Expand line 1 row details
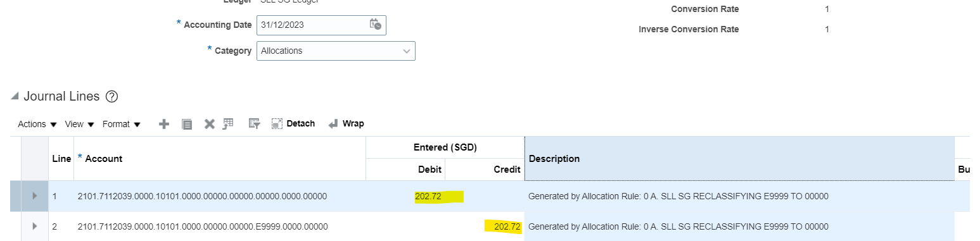 pyautogui.click(x=35, y=196)
